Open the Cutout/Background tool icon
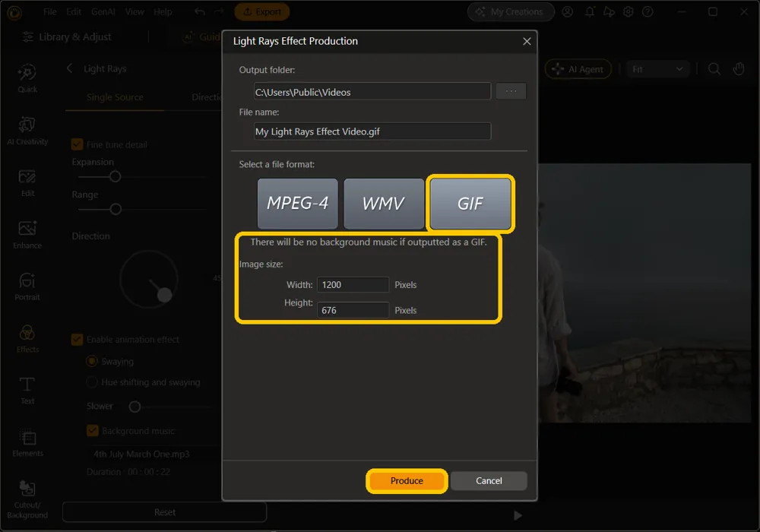 pos(27,499)
